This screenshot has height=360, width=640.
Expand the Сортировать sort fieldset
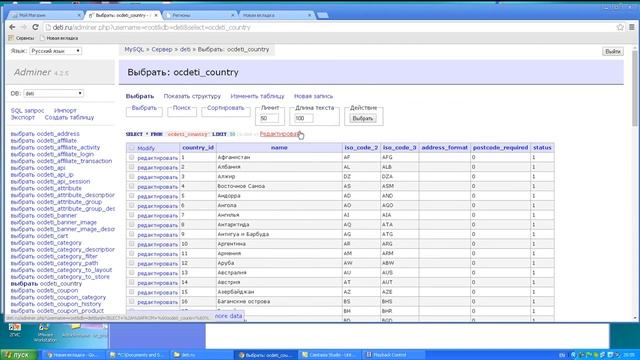click(225, 108)
